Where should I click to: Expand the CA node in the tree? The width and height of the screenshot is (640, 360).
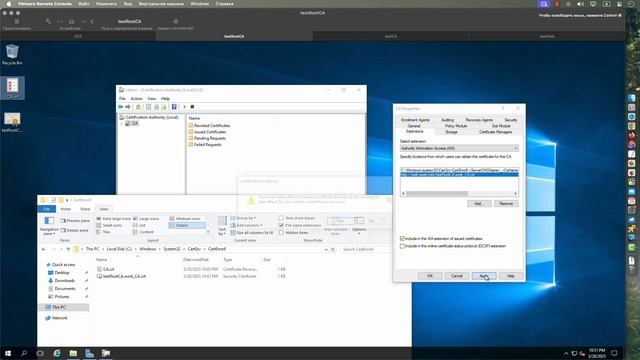[121, 123]
